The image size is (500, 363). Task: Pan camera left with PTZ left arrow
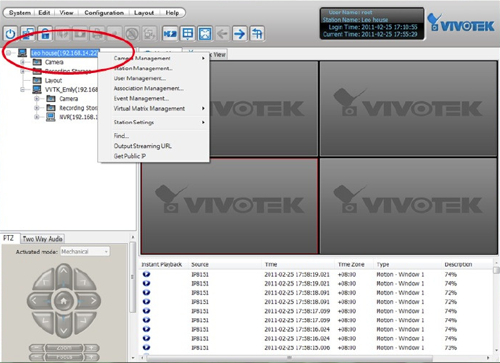click(x=37, y=301)
